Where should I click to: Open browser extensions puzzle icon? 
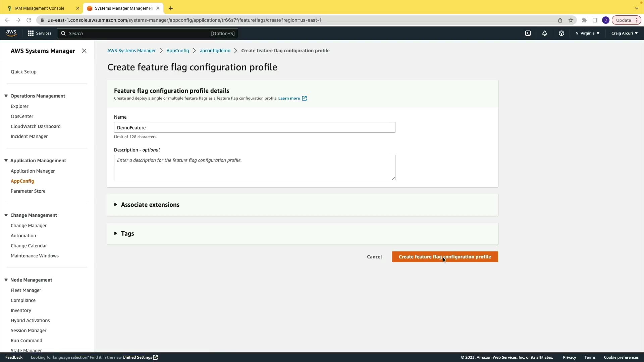584,20
